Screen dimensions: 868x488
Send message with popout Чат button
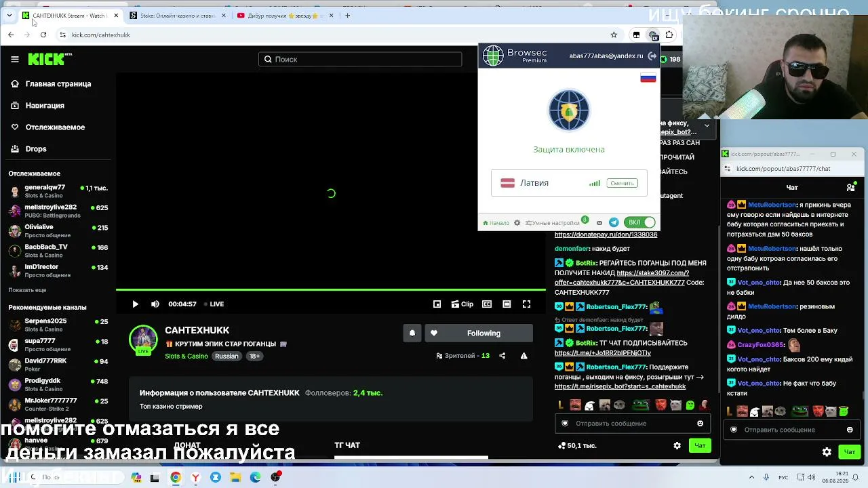click(850, 452)
